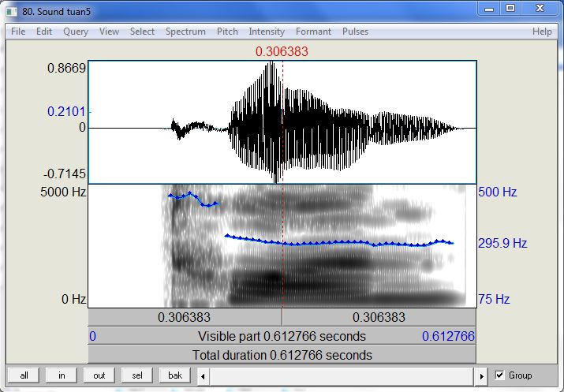Open the Edit menu
The width and height of the screenshot is (564, 392).
[x=44, y=32]
